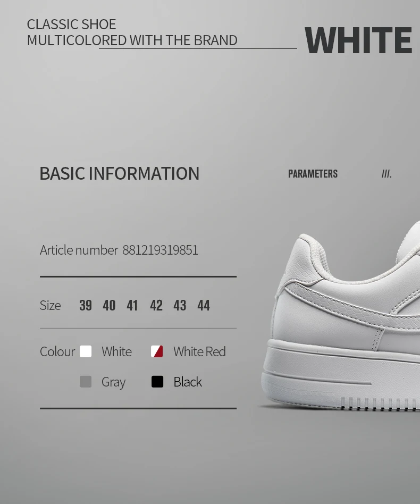Click the PARAMETERS label
The image size is (420, 504).
point(313,174)
